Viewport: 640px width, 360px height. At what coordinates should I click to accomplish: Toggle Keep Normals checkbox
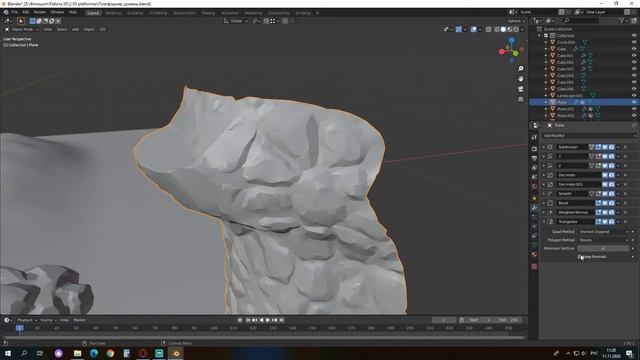580,257
